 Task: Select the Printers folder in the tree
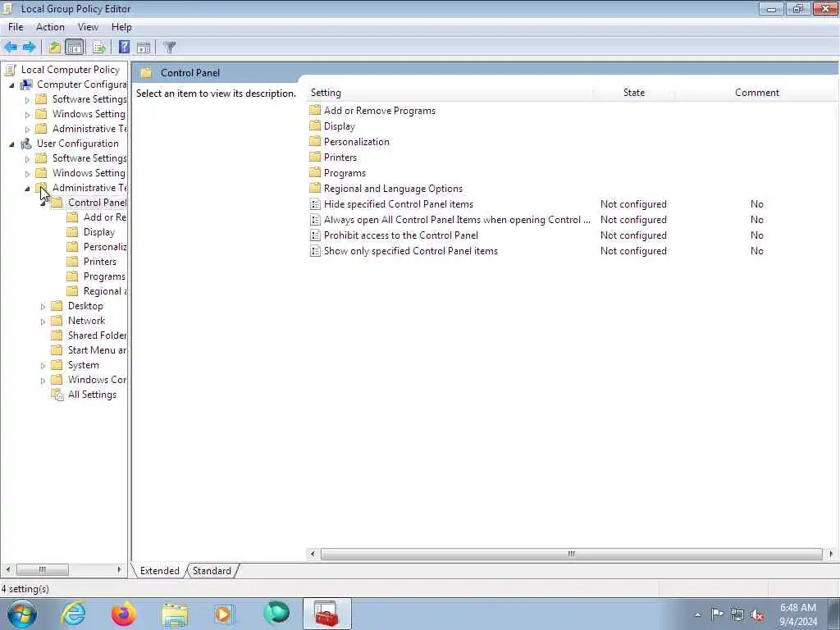point(99,262)
